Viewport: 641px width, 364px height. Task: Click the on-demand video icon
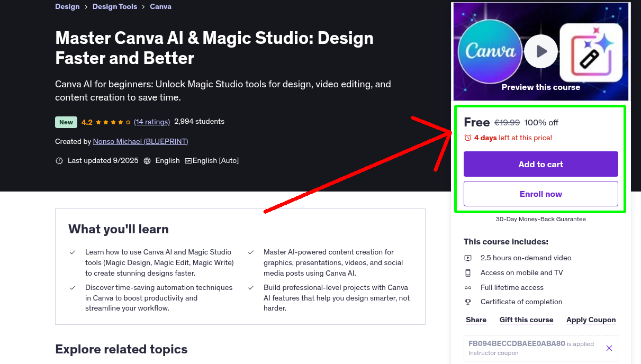click(x=468, y=258)
